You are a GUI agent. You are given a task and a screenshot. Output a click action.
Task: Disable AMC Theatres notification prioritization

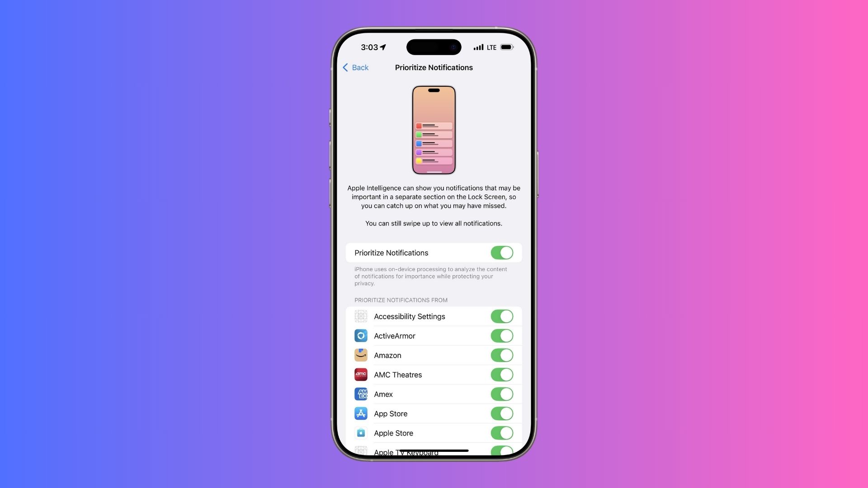click(x=501, y=374)
